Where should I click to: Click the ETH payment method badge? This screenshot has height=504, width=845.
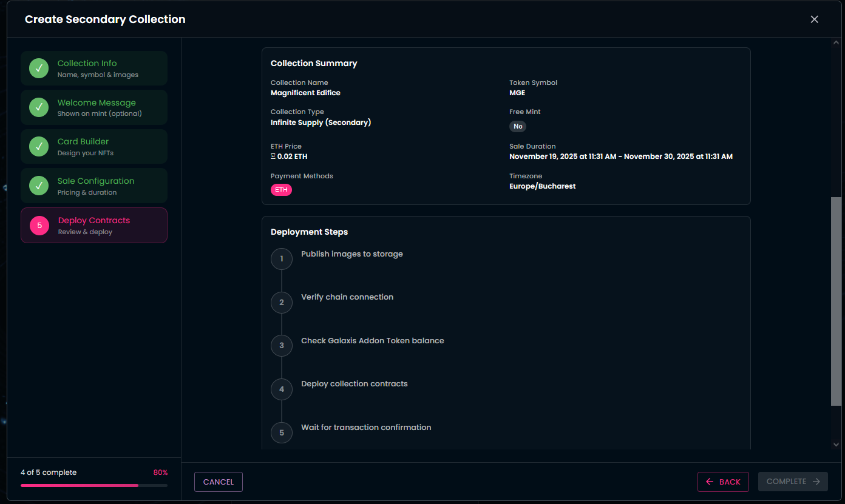281,190
